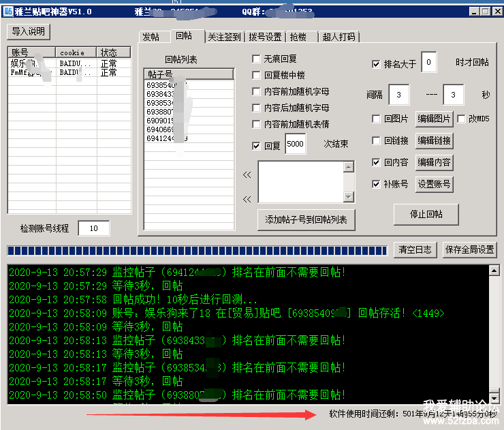
Task: Click the 停止回帖 button
Action: [x=426, y=214]
